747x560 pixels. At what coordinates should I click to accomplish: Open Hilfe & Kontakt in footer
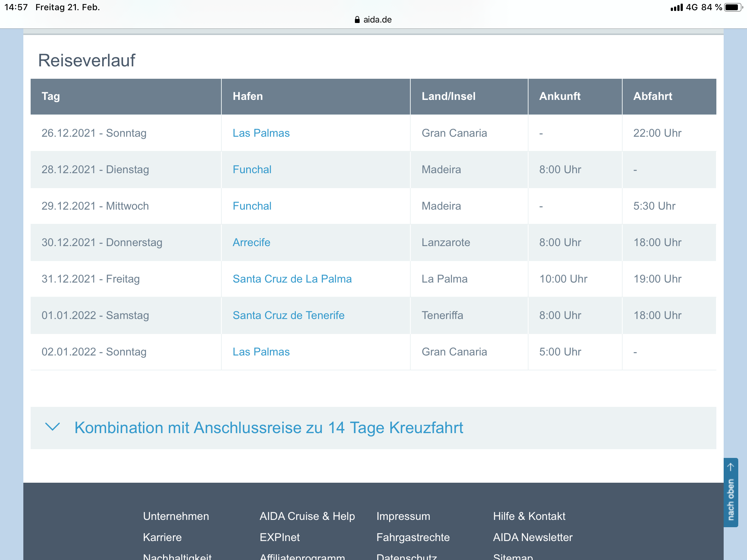click(x=529, y=516)
